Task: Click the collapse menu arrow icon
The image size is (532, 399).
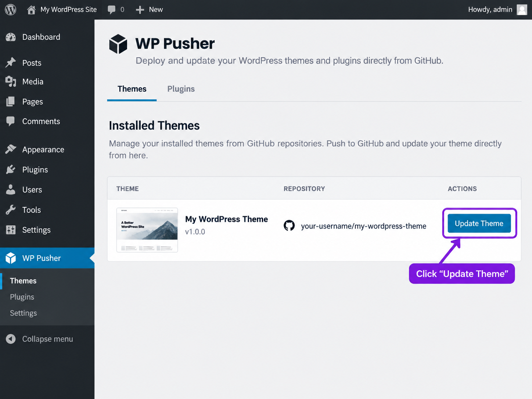Action: (x=11, y=339)
